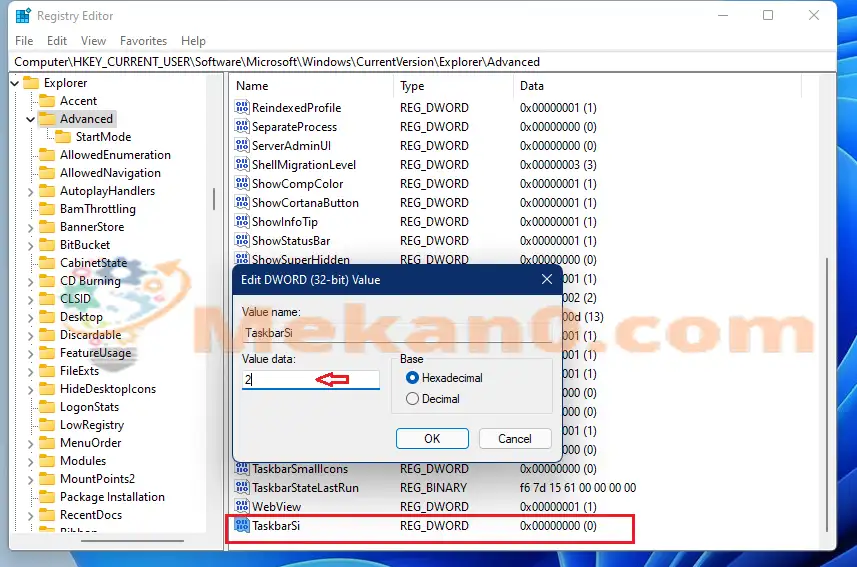
Task: Click the ShellMigrationLevel value icon
Action: (x=242, y=164)
